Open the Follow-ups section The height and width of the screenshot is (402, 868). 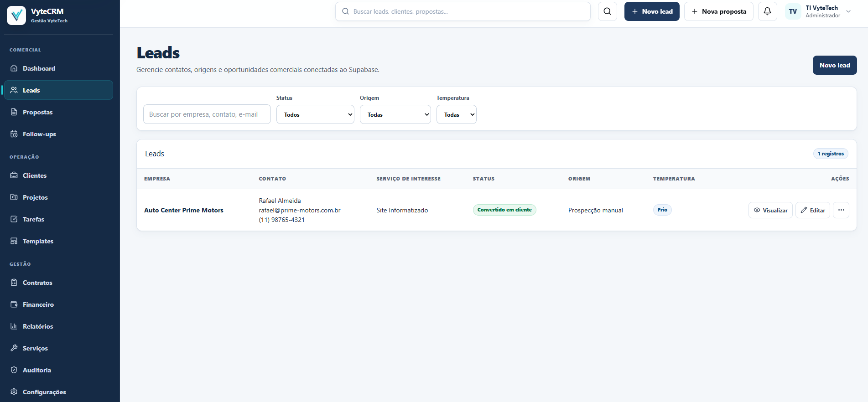coord(58,134)
